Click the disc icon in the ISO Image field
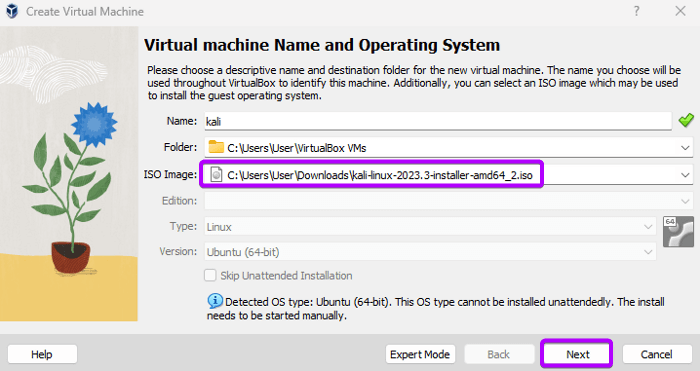Image resolution: width=700 pixels, height=371 pixels. pyautogui.click(x=216, y=175)
